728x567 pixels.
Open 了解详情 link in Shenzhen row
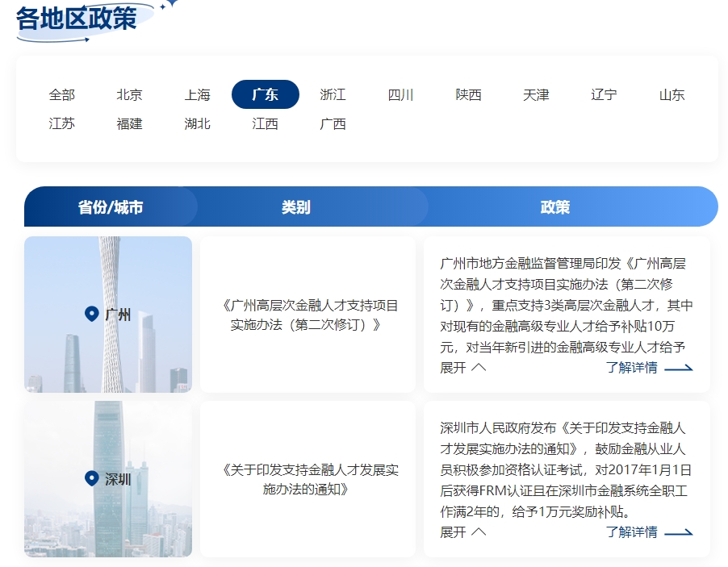[632, 532]
